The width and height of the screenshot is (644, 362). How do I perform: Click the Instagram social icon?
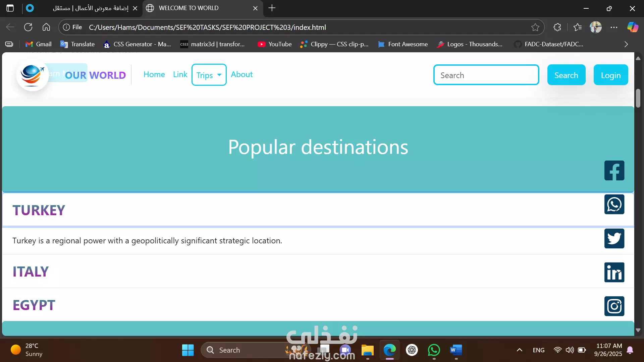pos(614,306)
